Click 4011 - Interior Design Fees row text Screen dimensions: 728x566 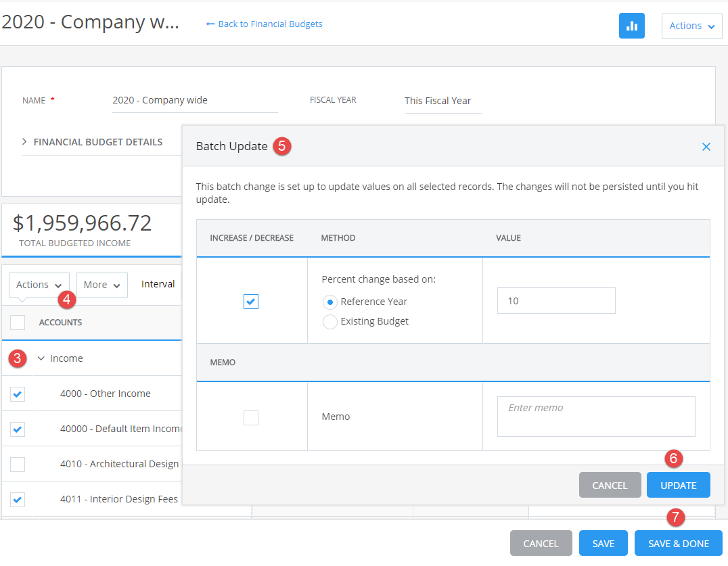coord(119,499)
